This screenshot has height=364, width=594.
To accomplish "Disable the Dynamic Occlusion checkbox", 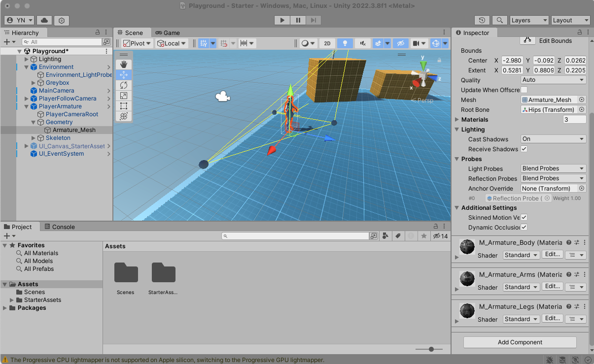I will pos(524,227).
